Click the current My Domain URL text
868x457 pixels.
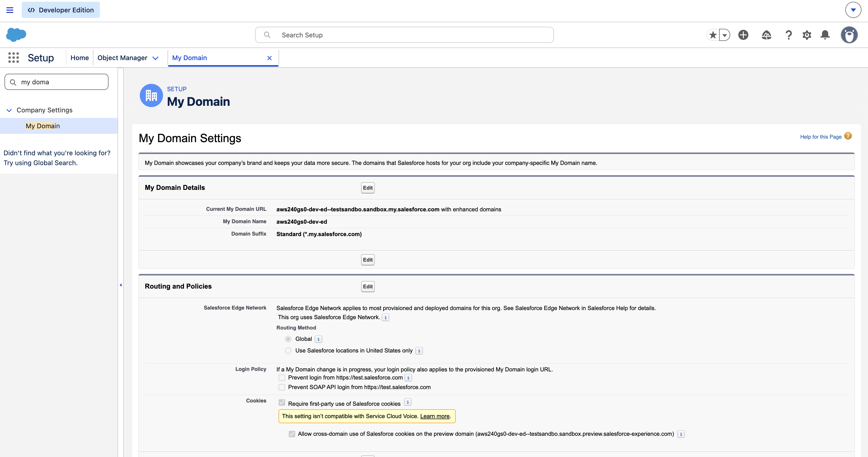pyautogui.click(x=358, y=210)
